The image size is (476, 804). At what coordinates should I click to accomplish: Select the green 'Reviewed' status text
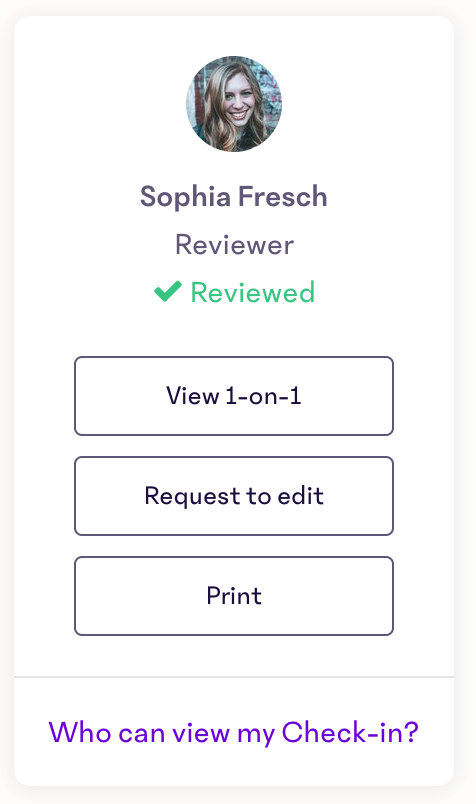point(253,292)
